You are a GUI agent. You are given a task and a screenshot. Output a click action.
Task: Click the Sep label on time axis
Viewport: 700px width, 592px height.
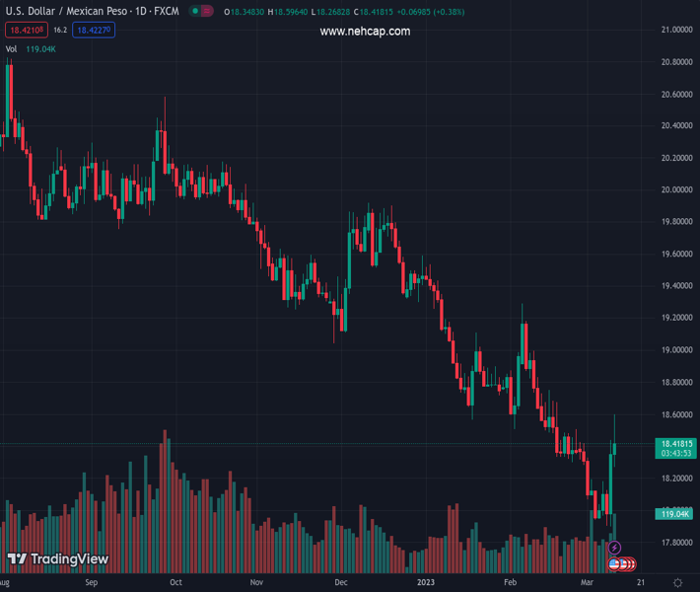click(92, 583)
